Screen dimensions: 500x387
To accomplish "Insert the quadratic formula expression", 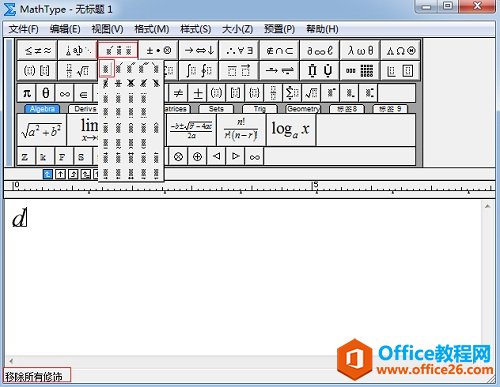I will (191, 130).
